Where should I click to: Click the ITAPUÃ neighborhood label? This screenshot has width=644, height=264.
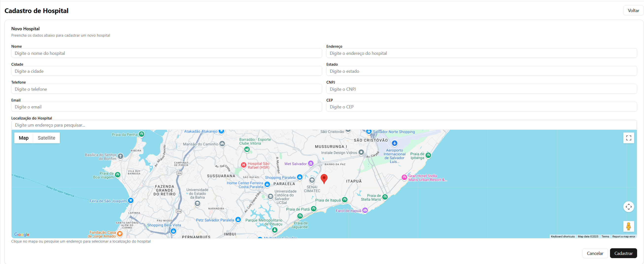[354, 181]
